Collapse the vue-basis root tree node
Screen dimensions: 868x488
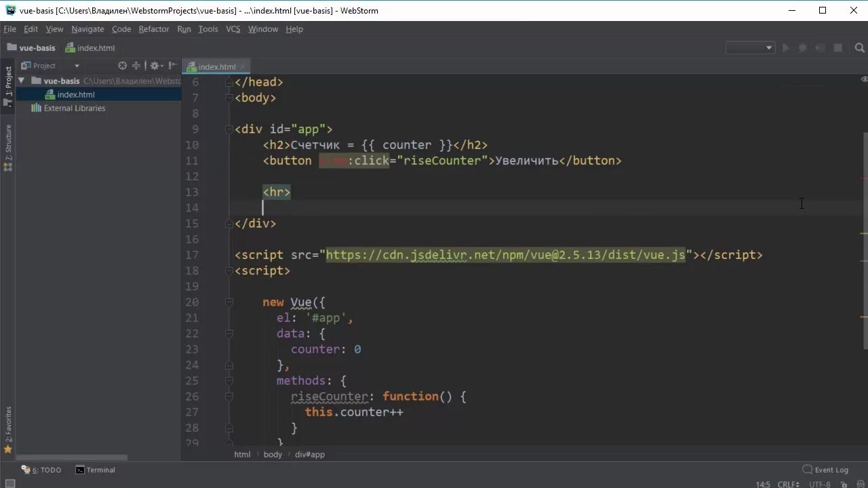click(22, 81)
